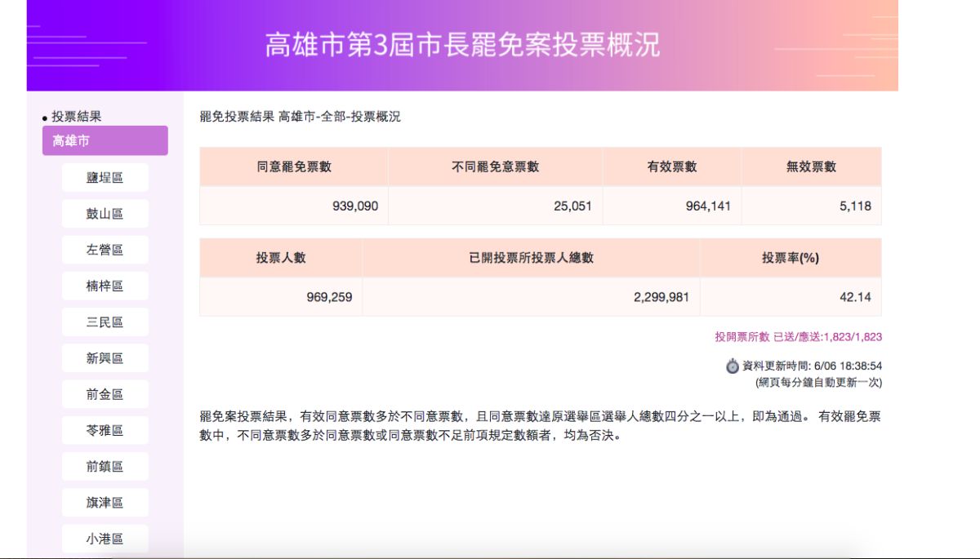Image resolution: width=980 pixels, height=559 pixels.
Task: Select 小港區 at bottom of sidebar
Action: (x=105, y=537)
